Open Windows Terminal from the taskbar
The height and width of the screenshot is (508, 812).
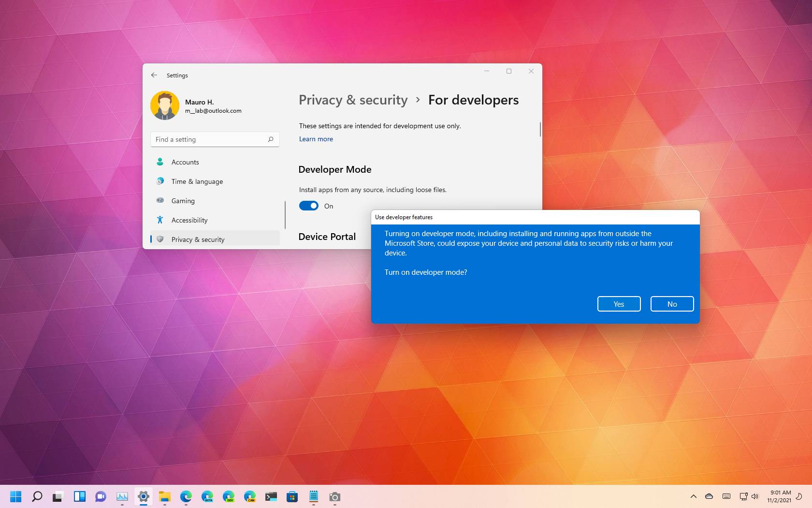[x=271, y=496]
